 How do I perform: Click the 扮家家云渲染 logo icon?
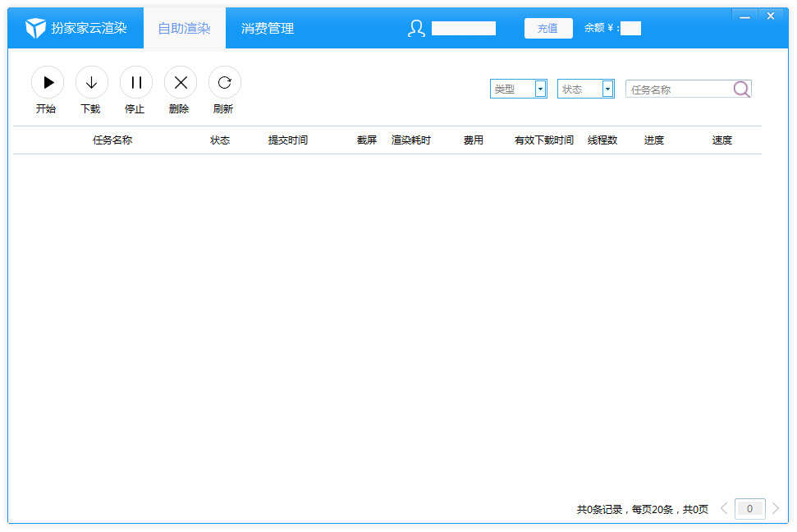pyautogui.click(x=36, y=26)
